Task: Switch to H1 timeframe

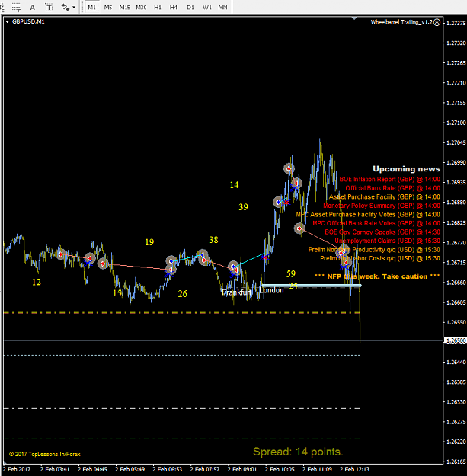Action: 157,8
